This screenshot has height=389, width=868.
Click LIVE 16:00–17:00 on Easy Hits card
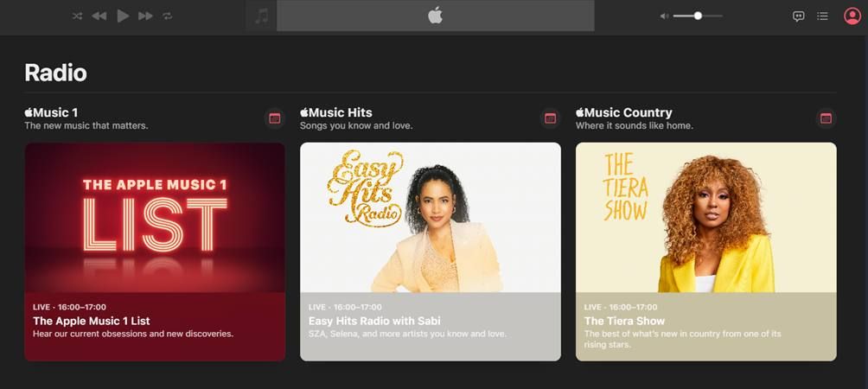(x=345, y=307)
